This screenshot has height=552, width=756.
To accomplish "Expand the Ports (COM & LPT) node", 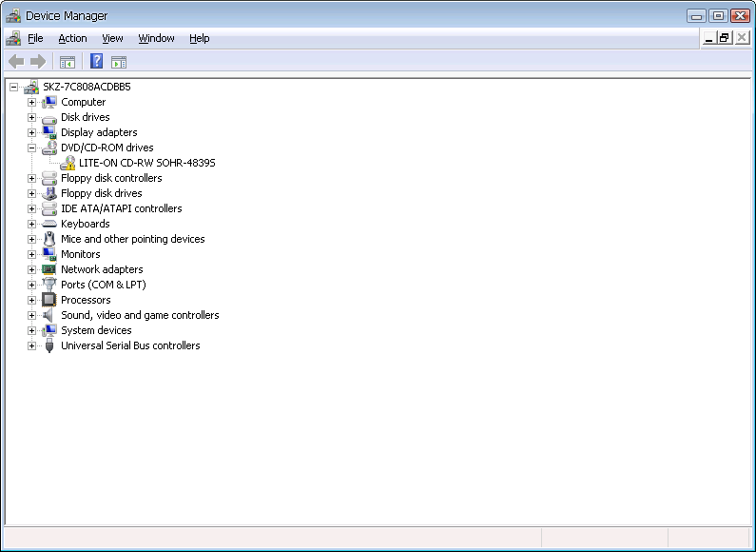I will 31,286.
